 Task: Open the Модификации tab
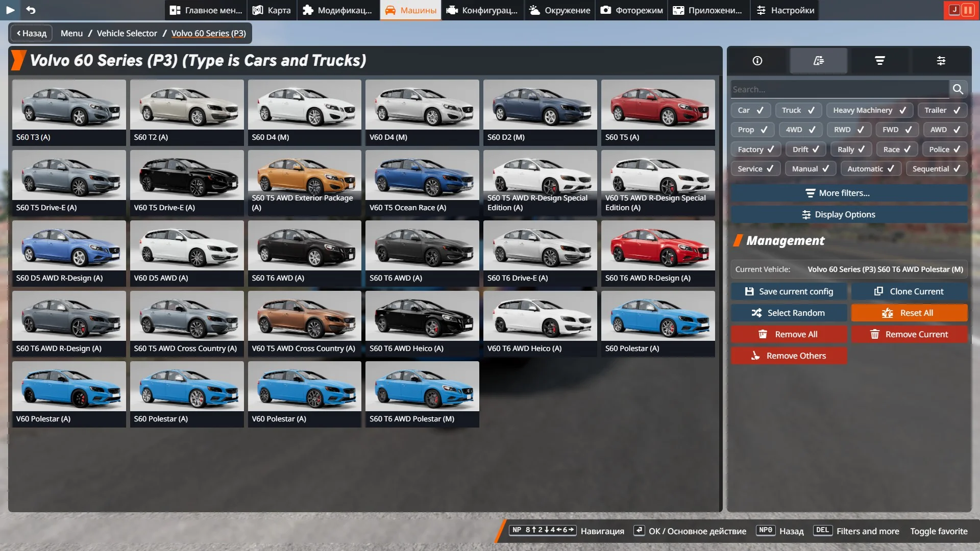click(x=338, y=10)
